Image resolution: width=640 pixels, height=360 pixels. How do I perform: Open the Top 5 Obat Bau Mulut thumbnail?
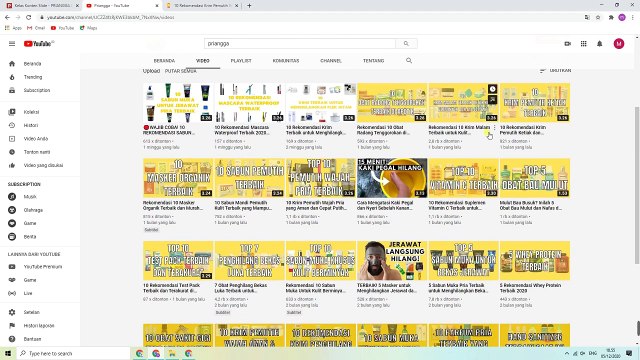(535, 178)
